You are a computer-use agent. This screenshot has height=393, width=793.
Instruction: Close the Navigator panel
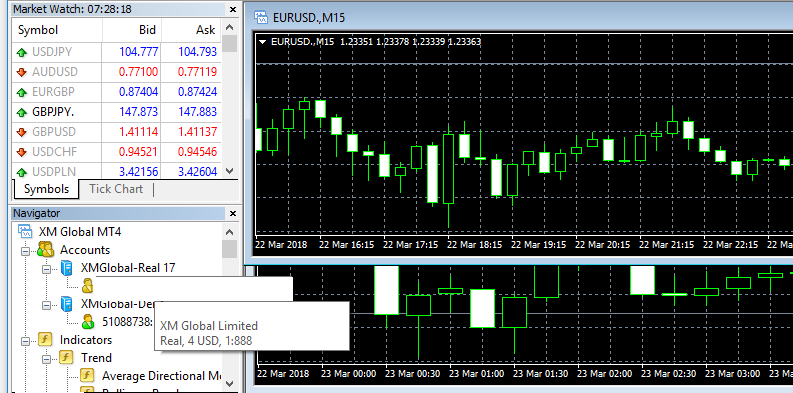click(x=233, y=213)
